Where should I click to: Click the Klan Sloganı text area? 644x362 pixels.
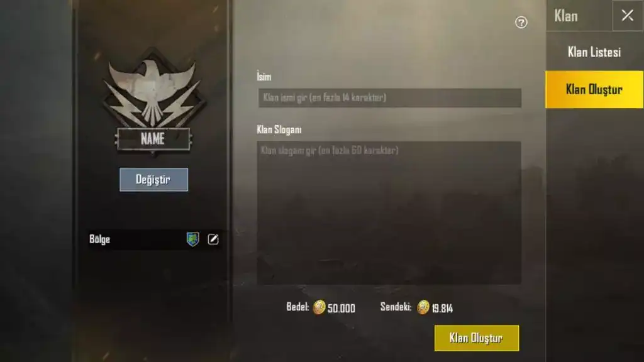pos(389,212)
